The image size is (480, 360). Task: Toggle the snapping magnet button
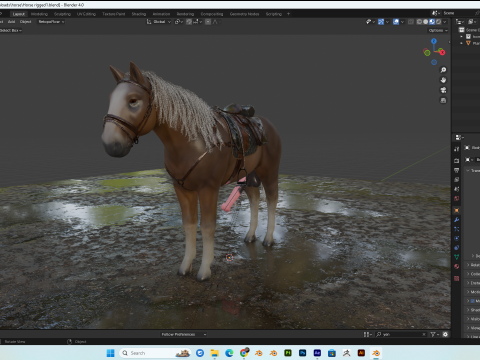tap(189, 22)
